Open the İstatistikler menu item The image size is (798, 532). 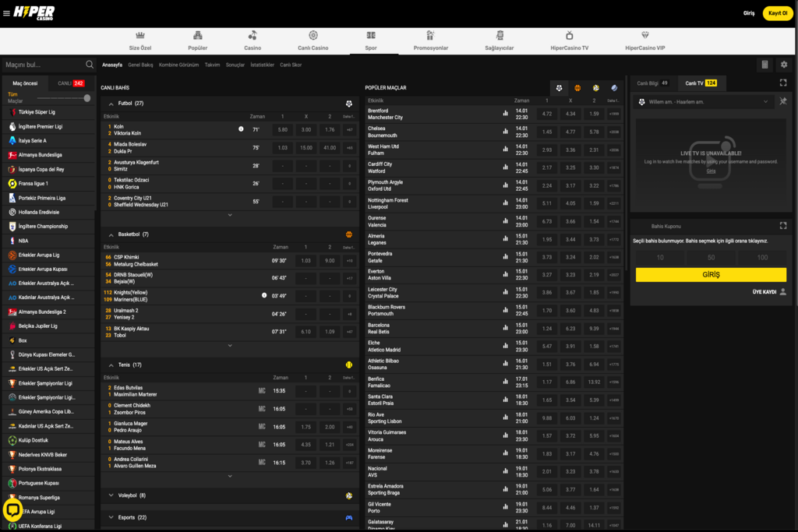click(262, 65)
